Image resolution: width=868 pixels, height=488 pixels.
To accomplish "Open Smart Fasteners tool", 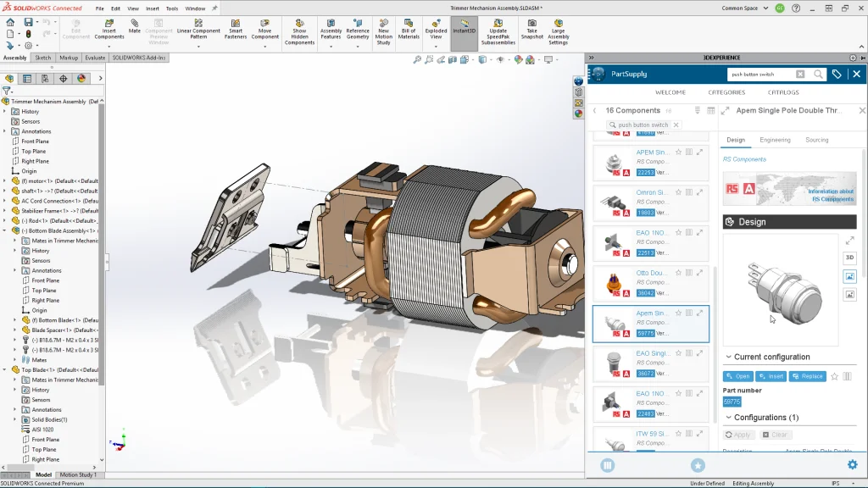I will pyautogui.click(x=236, y=27).
